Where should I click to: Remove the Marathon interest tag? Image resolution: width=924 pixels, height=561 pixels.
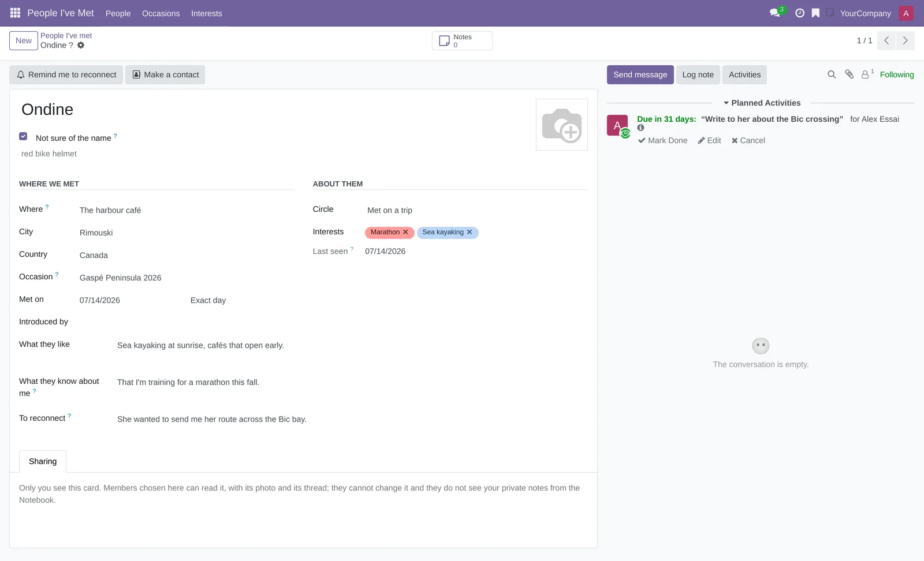[405, 232]
